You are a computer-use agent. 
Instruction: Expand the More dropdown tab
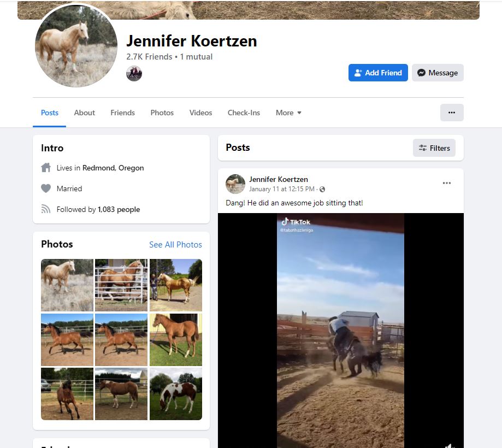point(288,113)
